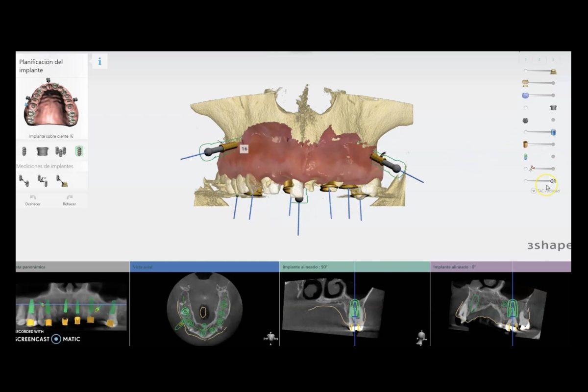Viewport: 588px width, 392px height.
Task: Click the blue tooth crown transparency slider
Action: (x=539, y=96)
